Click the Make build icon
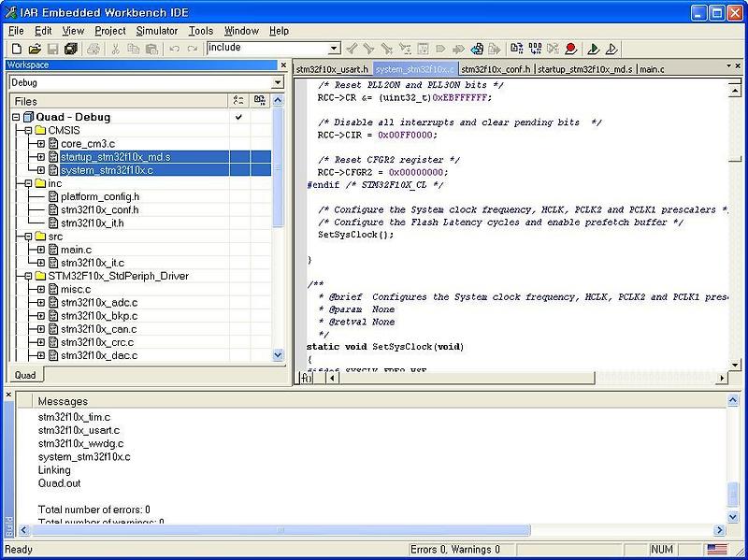This screenshot has width=748, height=560. point(535,49)
